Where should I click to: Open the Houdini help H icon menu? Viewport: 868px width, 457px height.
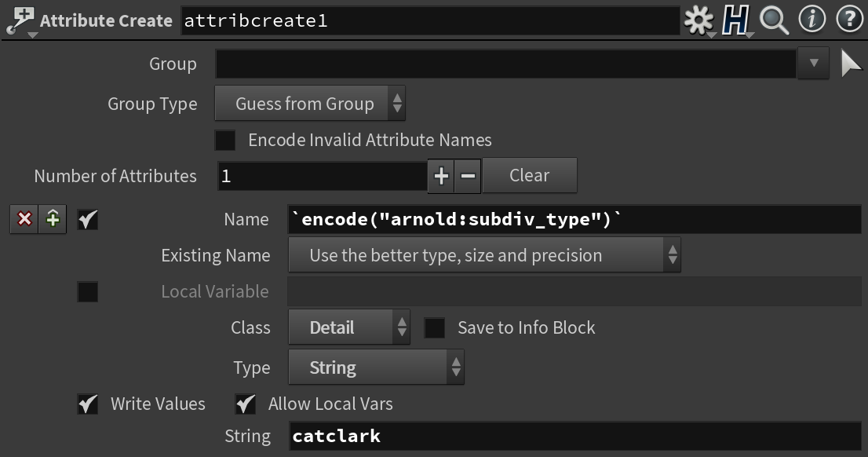(x=736, y=20)
